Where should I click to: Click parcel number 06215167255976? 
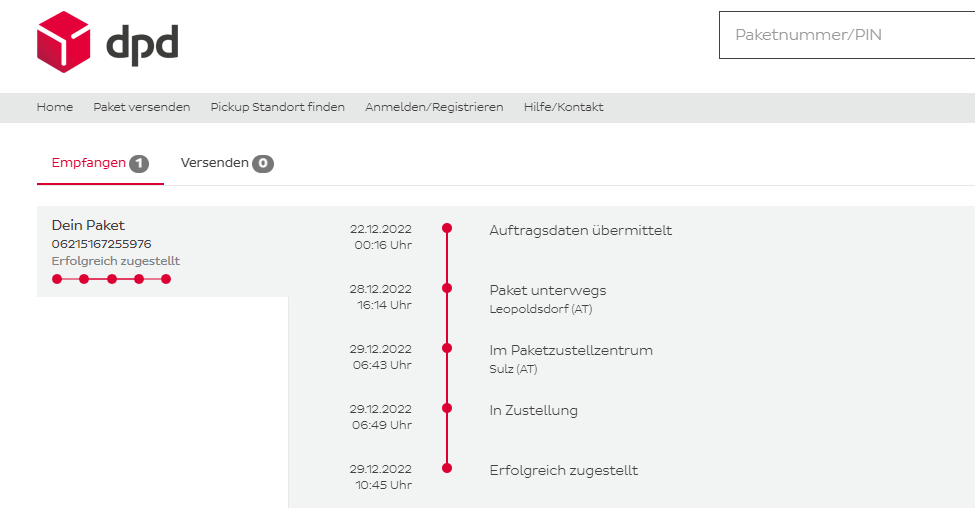click(x=102, y=244)
